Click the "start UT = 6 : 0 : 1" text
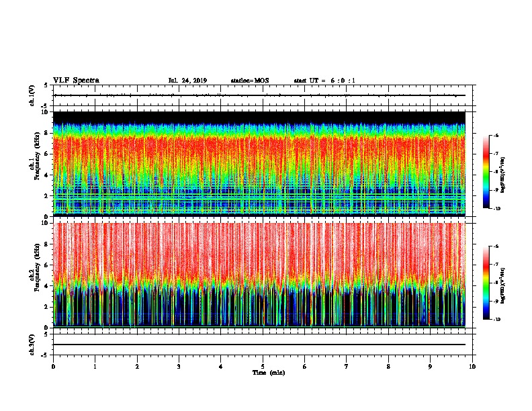Screen dimensions: 532x411 pos(324,81)
